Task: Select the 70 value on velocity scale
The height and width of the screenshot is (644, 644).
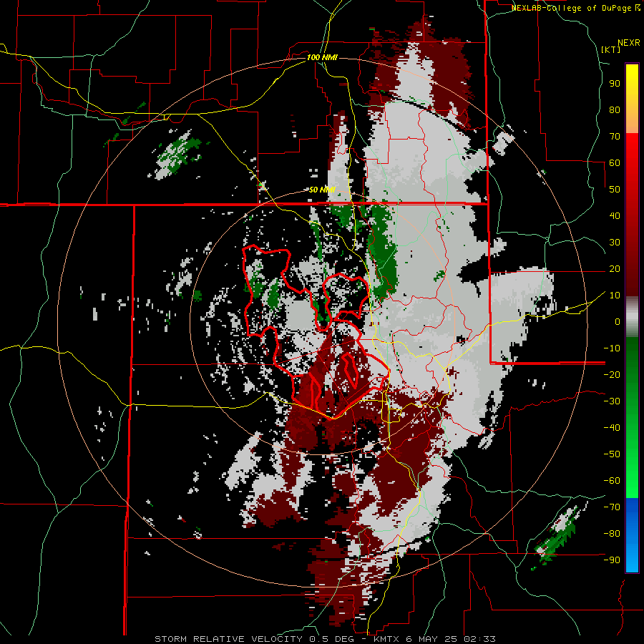Action: pyautogui.click(x=615, y=137)
